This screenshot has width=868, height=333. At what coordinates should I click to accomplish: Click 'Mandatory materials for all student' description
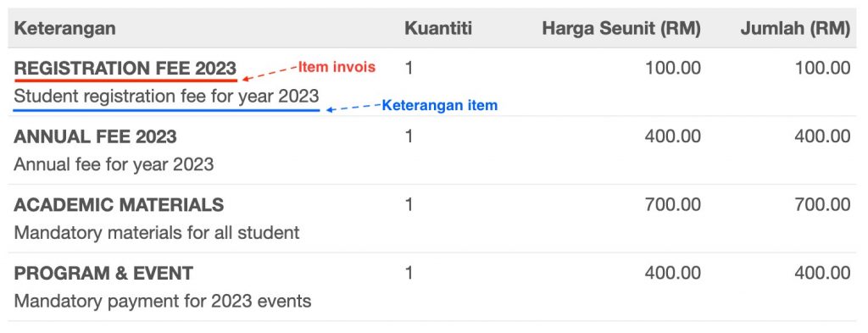157,233
